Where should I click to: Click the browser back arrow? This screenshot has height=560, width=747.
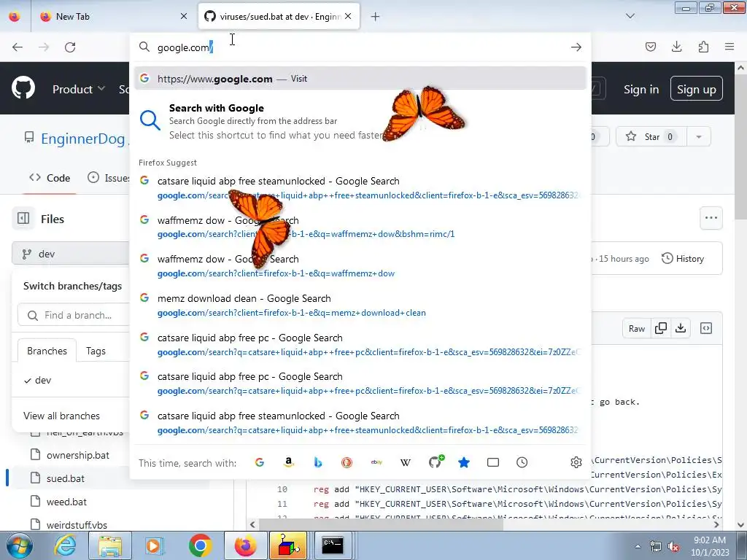18,47
